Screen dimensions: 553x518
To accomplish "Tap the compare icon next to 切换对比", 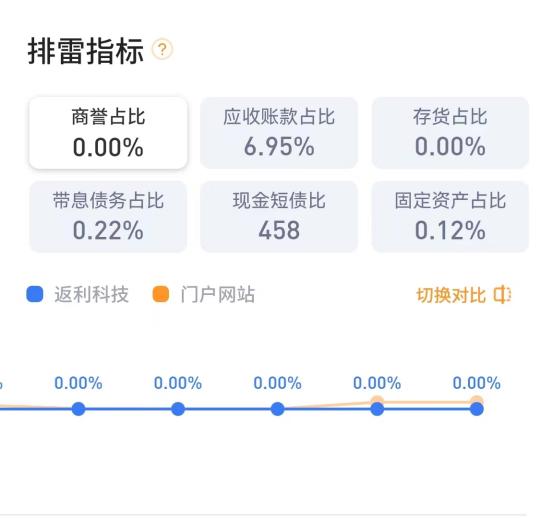I will [502, 295].
